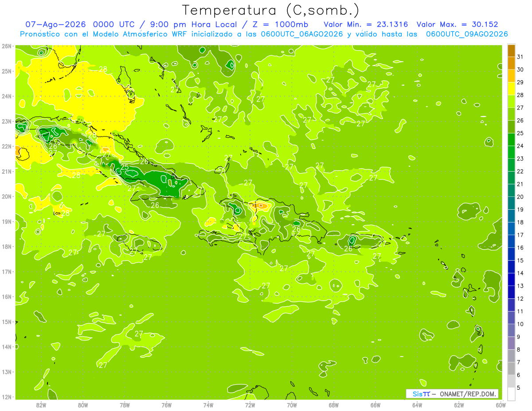Image resolution: width=532 pixels, height=411 pixels.
Task: Click the '76W' longitude axis label
Action: coord(167,405)
